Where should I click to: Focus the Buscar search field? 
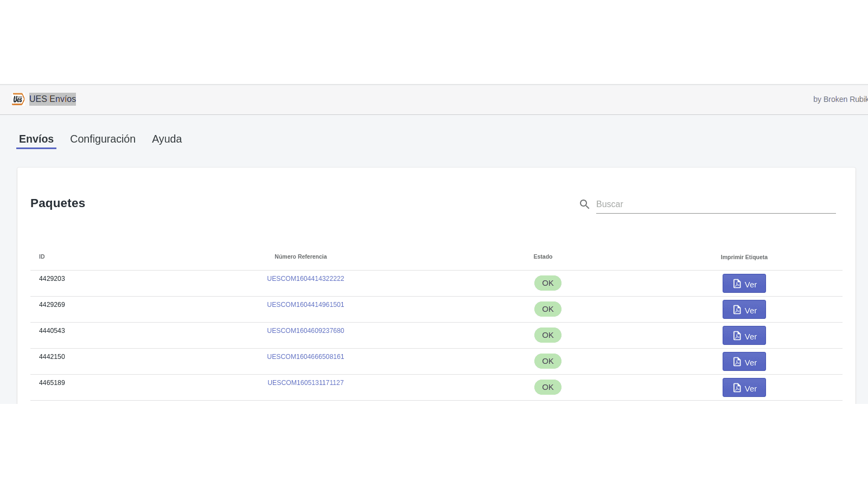click(715, 204)
